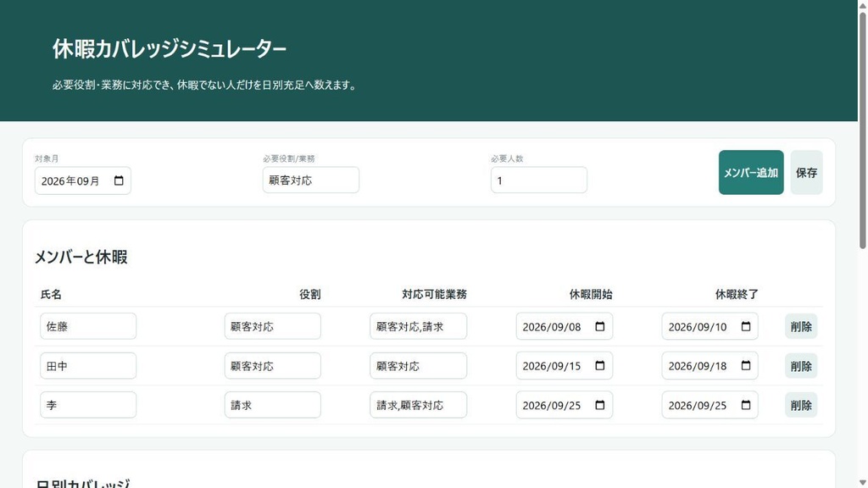Viewport: 868px width, 488px height.
Task: Click the 対応可能業務 column header
Action: pyautogui.click(x=434, y=294)
